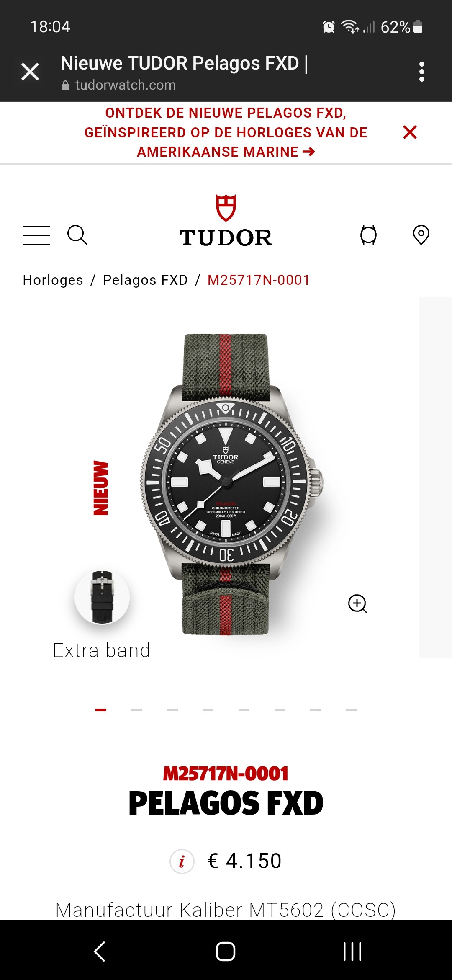452x980 pixels.
Task: Open the Pelagos FXD breadcrumb link
Action: point(145,280)
